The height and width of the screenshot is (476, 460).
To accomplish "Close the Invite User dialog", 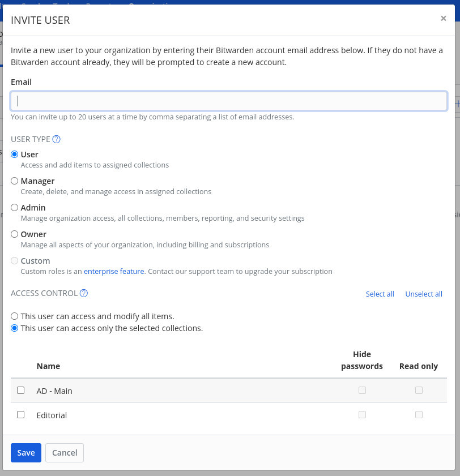I will tap(443, 19).
